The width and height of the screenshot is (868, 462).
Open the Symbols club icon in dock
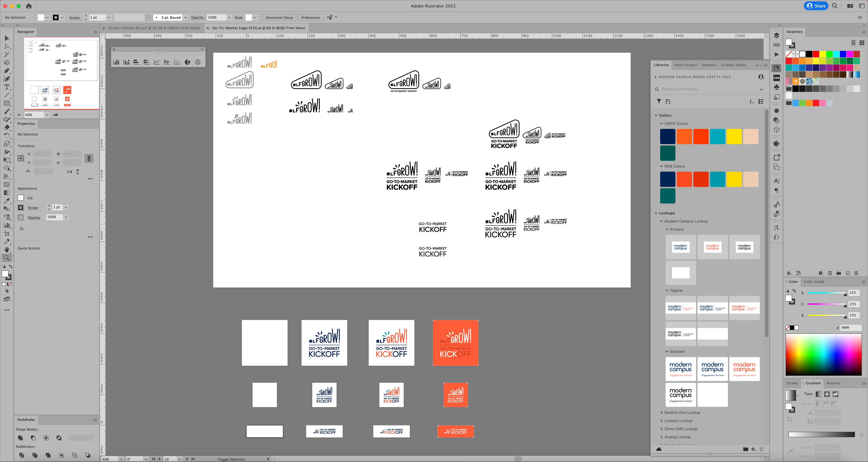(x=776, y=87)
